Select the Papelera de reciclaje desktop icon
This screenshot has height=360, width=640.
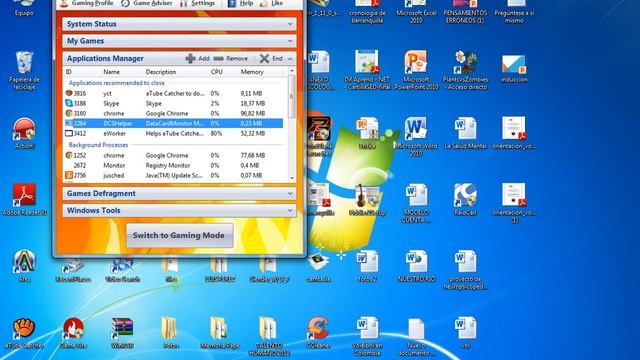point(24,70)
